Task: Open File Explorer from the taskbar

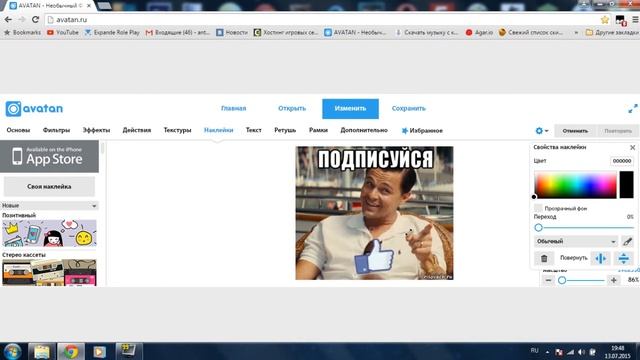Action: pyautogui.click(x=42, y=351)
